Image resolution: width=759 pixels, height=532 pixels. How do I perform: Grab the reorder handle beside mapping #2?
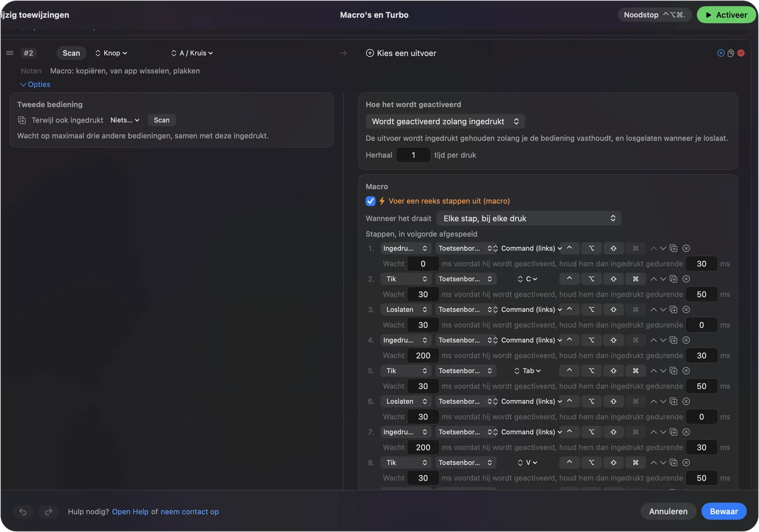point(10,53)
